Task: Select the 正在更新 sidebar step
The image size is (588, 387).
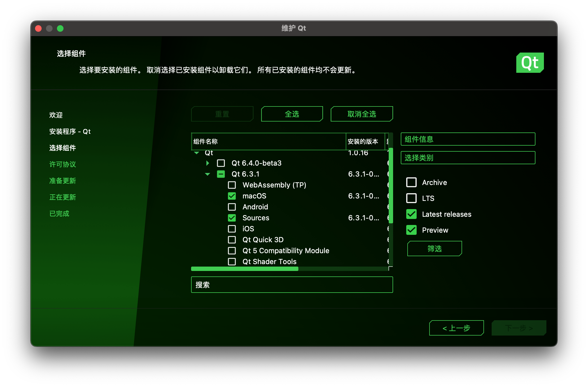Action: click(x=62, y=197)
